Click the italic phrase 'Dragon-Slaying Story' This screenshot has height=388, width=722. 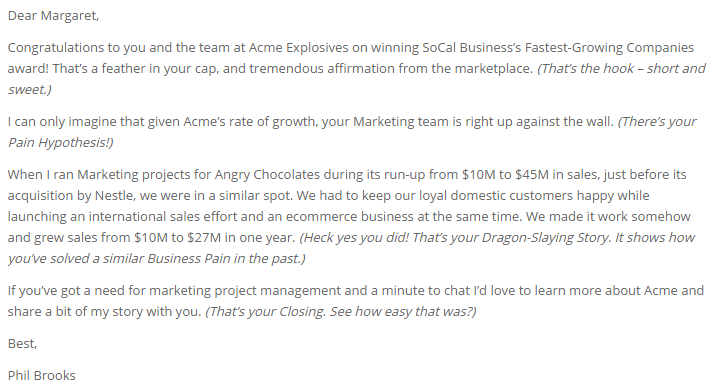point(546,237)
